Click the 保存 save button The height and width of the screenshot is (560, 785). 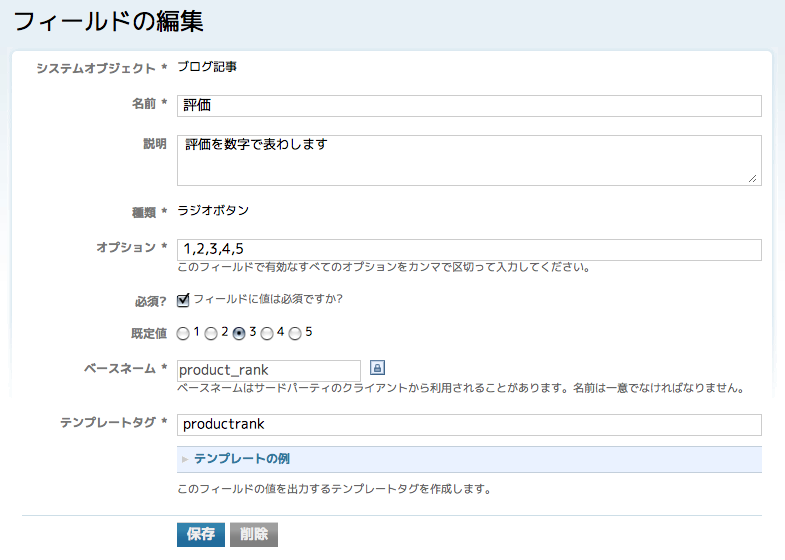click(x=201, y=534)
